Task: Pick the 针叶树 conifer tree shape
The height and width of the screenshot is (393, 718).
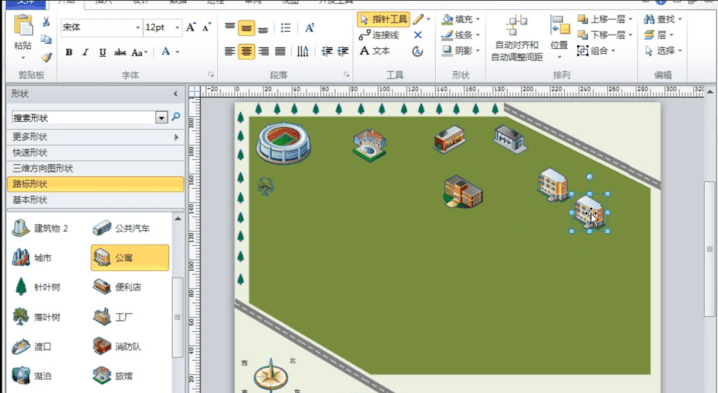Action: 37,287
